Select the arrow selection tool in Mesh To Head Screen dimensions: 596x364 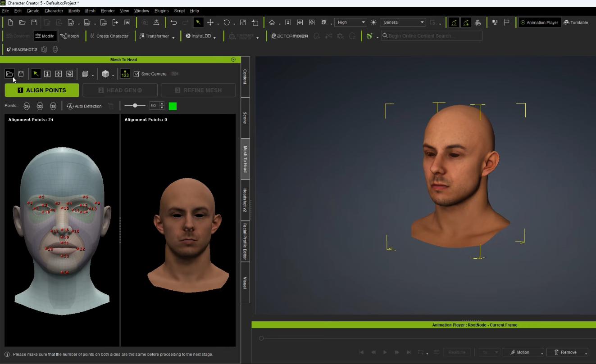[36, 74]
